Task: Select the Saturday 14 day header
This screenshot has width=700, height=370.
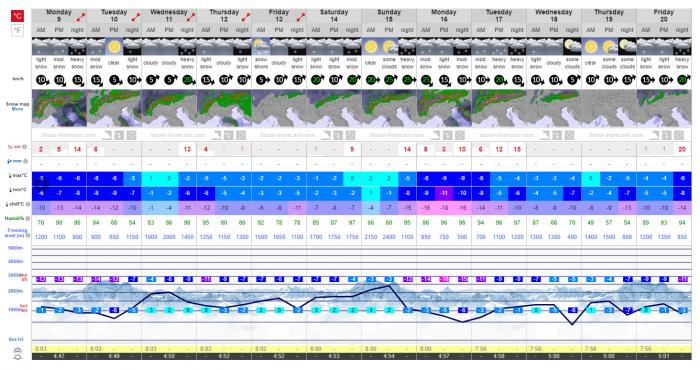Action: 334,16
